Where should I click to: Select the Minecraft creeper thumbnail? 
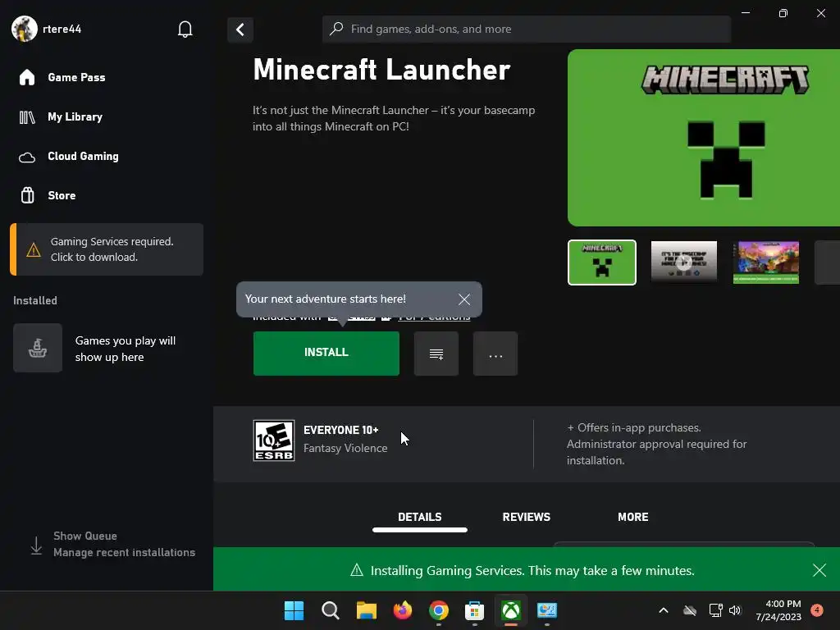pos(601,262)
